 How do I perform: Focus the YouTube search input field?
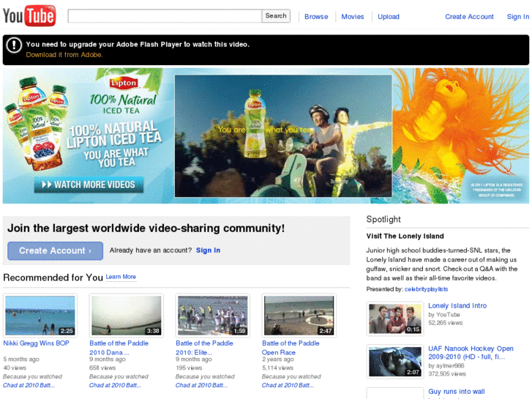point(165,16)
